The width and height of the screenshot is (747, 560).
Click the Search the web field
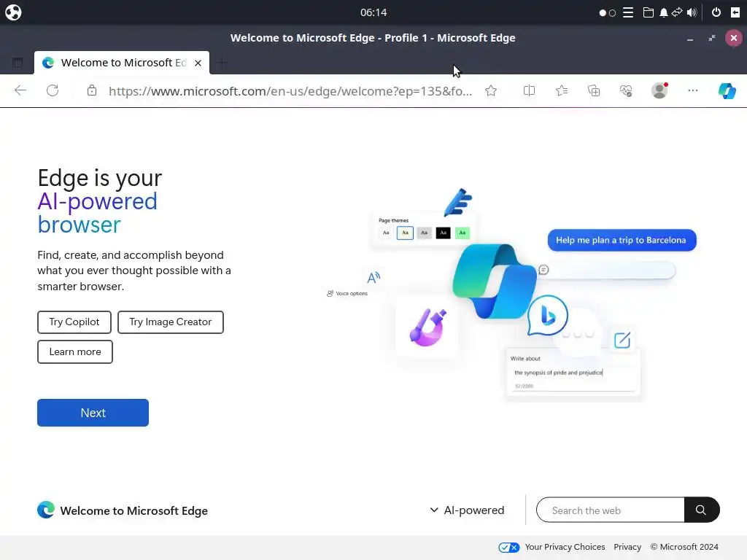611,510
